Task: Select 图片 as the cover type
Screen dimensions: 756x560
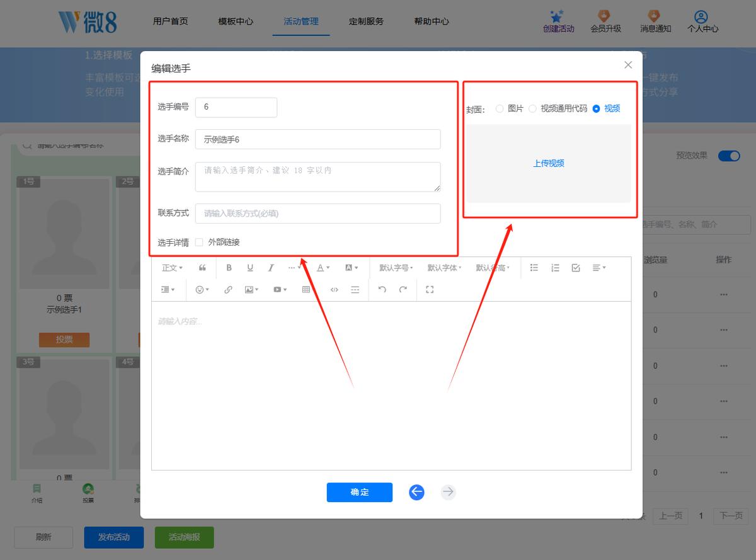Action: [x=500, y=108]
